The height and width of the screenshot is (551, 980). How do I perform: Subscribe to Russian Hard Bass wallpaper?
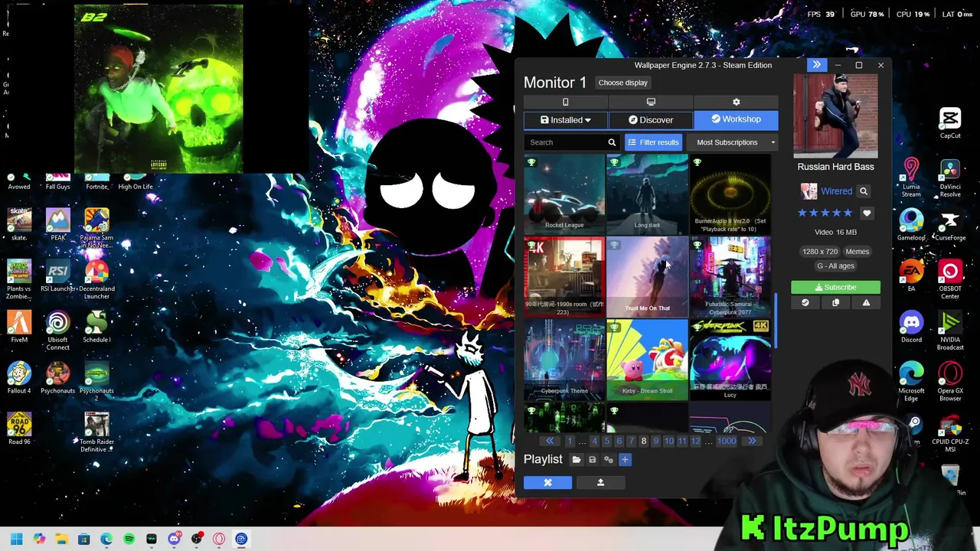tap(835, 287)
